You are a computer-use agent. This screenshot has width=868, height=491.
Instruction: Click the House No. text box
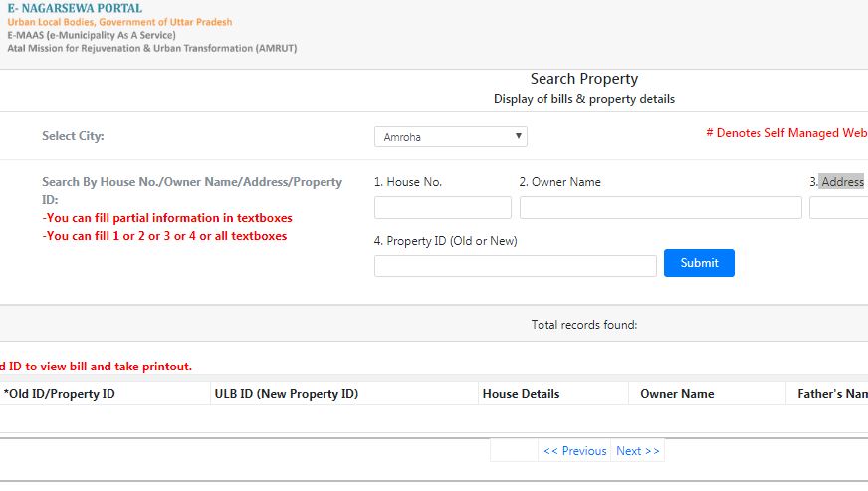click(x=442, y=207)
